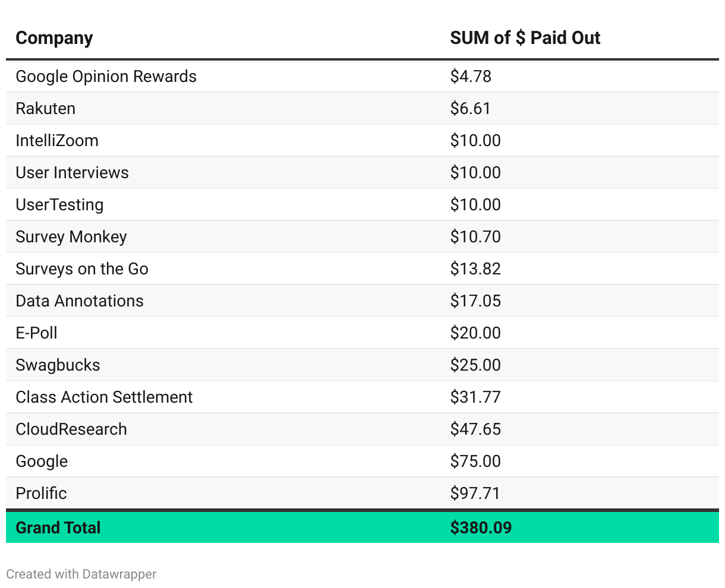The image size is (725, 588).
Task: Open the Created with Datawrapper link
Action: pyautogui.click(x=81, y=574)
